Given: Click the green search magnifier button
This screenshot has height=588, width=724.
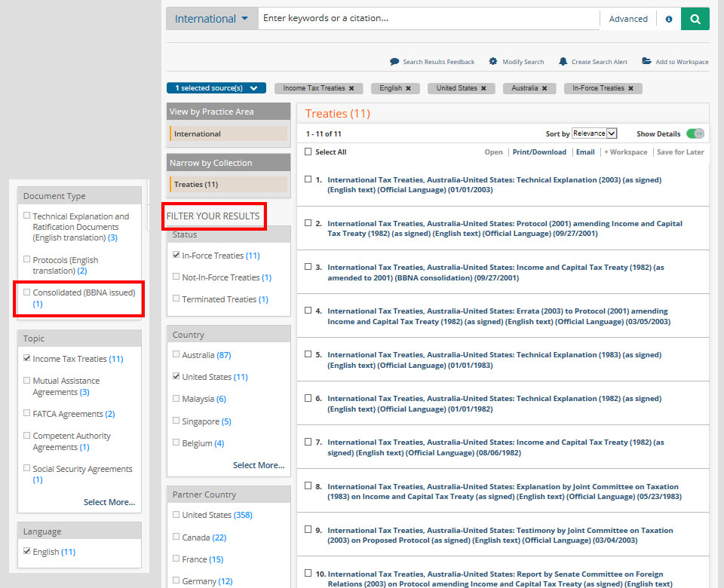Looking at the screenshot, I should 695,19.
